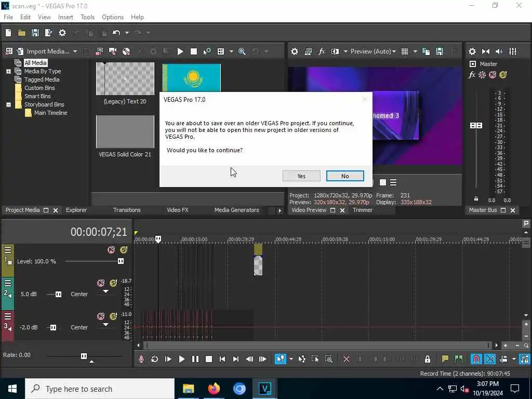Mute audio track 3

tap(101, 316)
